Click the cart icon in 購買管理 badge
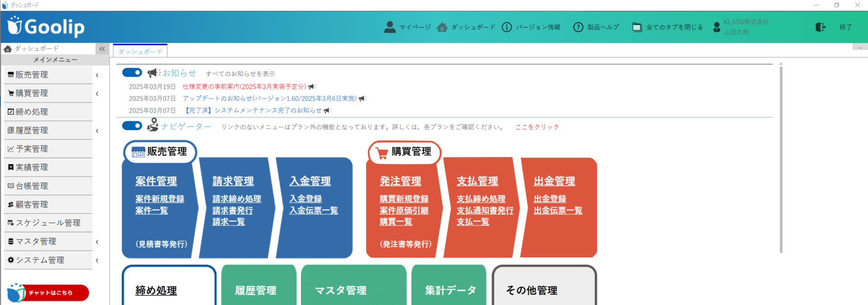The image size is (868, 305). pyautogui.click(x=382, y=153)
